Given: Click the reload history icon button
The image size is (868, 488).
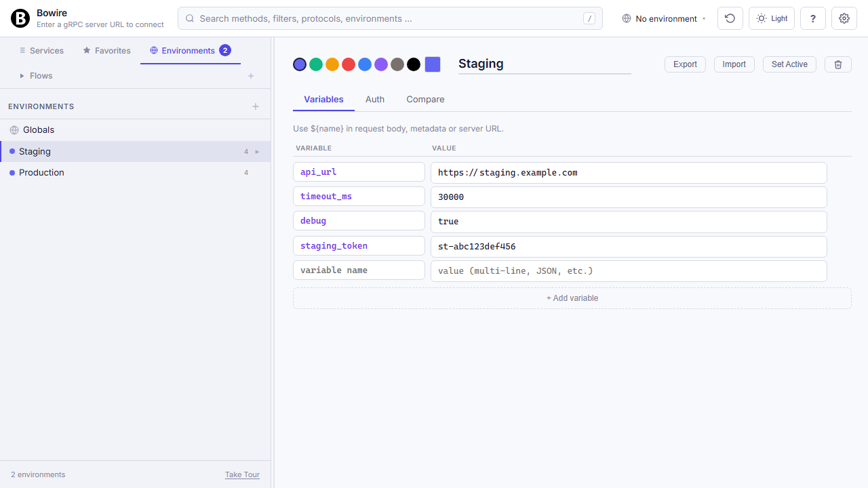Looking at the screenshot, I should 730,18.
